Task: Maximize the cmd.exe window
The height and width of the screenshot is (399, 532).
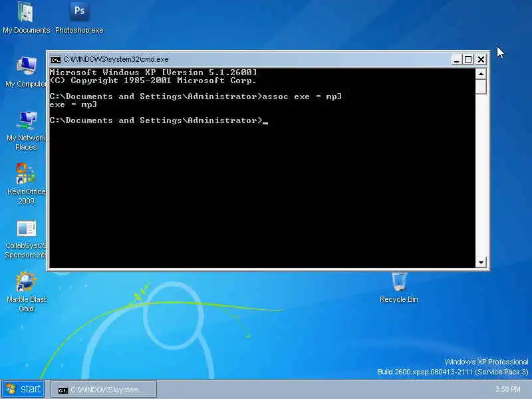Action: (x=468, y=60)
